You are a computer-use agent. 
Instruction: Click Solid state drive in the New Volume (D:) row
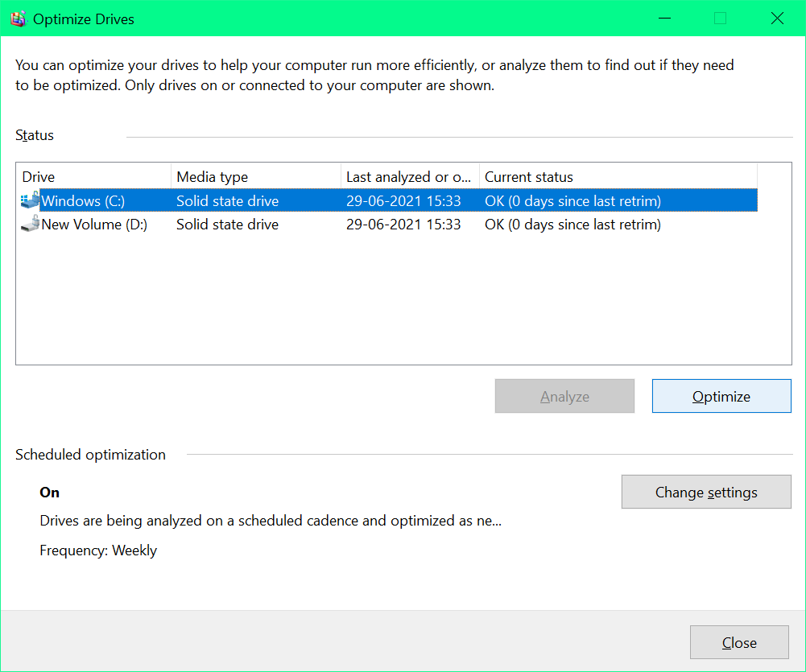[227, 225]
